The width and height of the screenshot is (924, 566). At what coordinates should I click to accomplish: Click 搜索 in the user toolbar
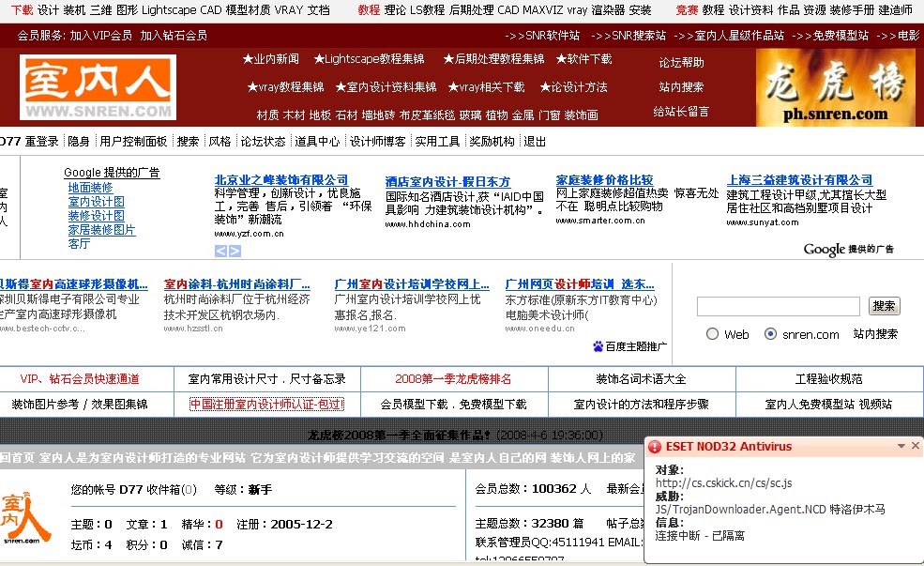pos(188,142)
